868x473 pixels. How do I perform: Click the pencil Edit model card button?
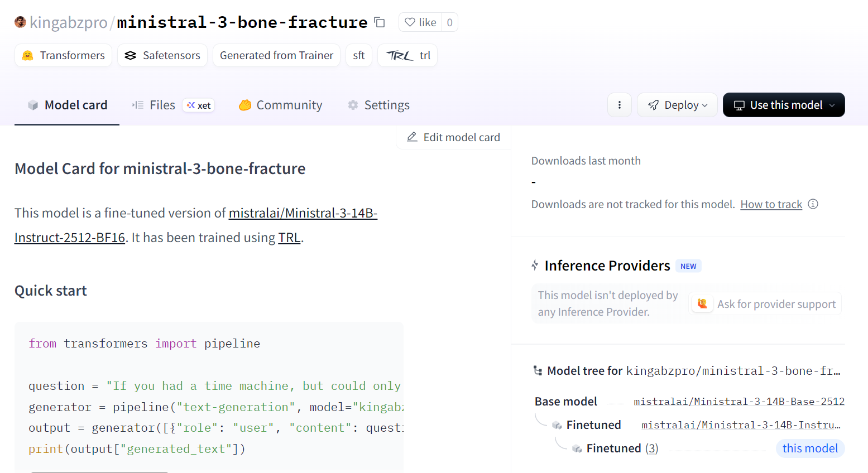(x=453, y=137)
